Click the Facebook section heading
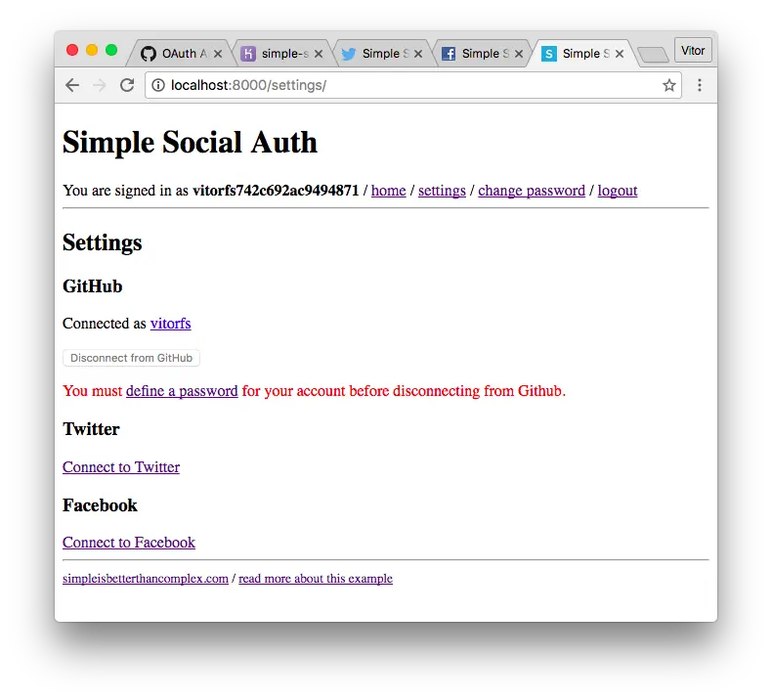 100,504
